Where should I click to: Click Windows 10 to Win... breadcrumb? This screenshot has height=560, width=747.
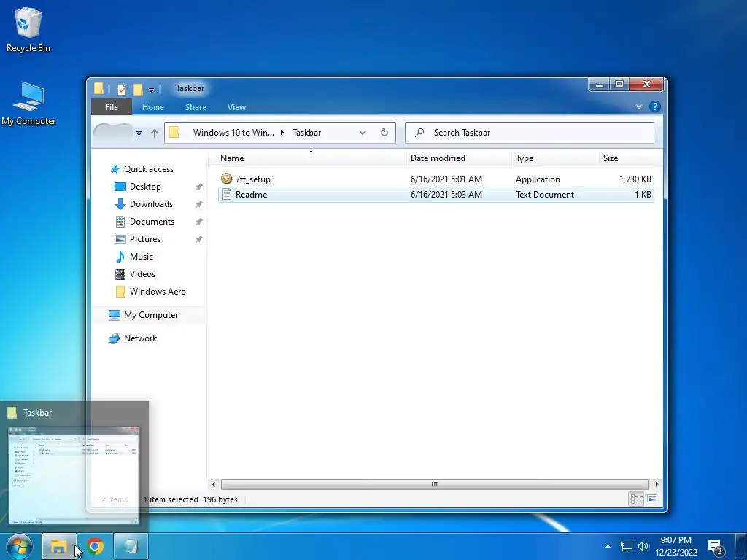pyautogui.click(x=233, y=133)
